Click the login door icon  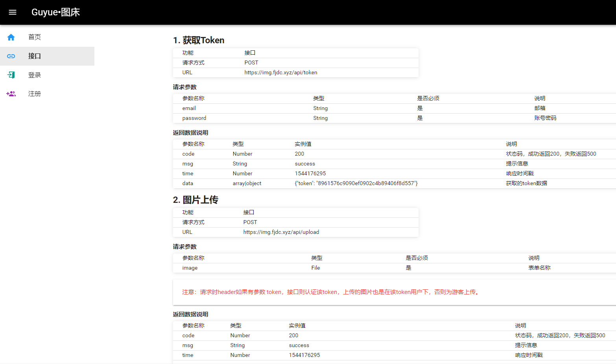(x=11, y=75)
